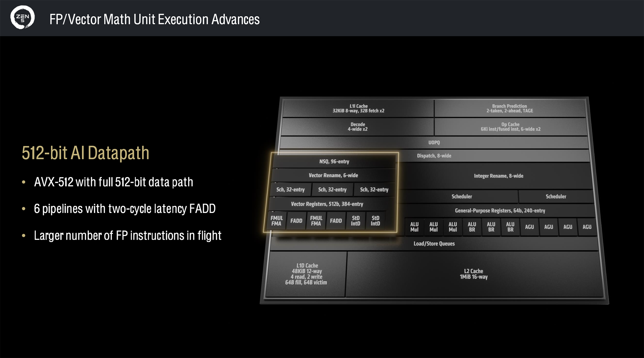The height and width of the screenshot is (358, 644).
Task: Select the NSQ, 96-entry block
Action: 334,161
